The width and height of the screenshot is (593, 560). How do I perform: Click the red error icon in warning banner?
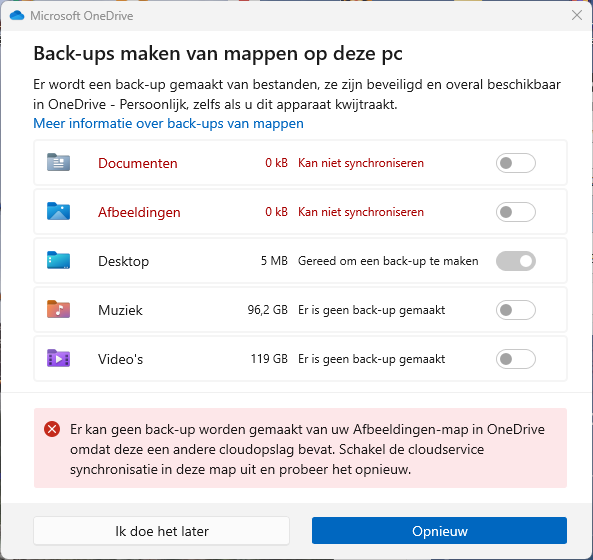point(52,429)
